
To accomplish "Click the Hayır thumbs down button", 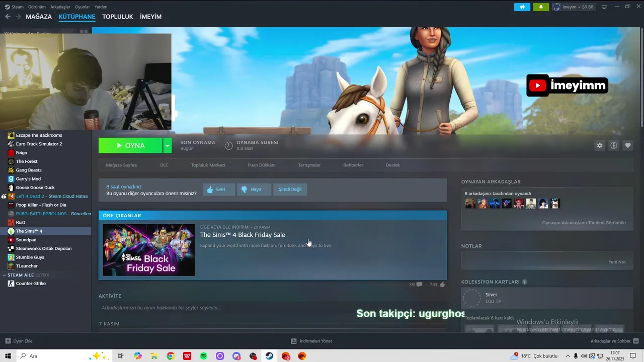I will click(254, 190).
